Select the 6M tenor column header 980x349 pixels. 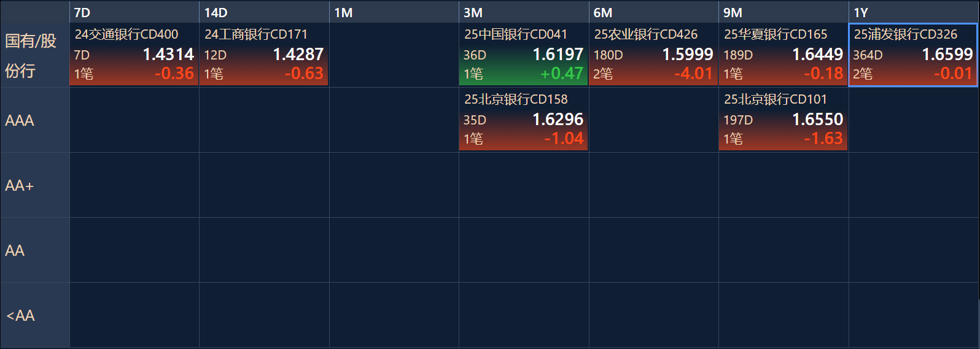pyautogui.click(x=653, y=12)
